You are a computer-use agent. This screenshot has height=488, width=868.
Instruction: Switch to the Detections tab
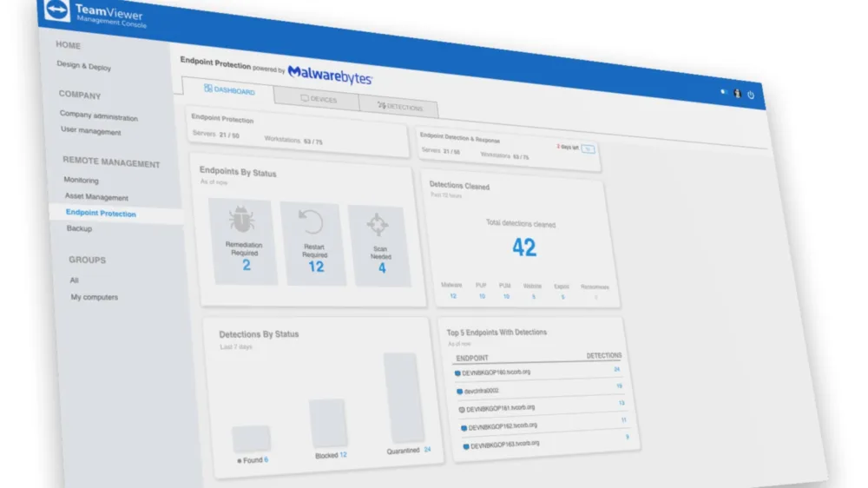tap(399, 106)
